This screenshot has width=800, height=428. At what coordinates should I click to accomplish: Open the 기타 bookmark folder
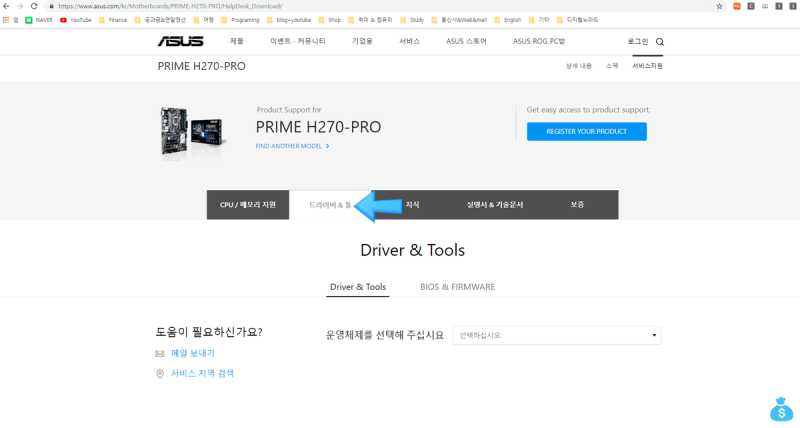point(539,20)
